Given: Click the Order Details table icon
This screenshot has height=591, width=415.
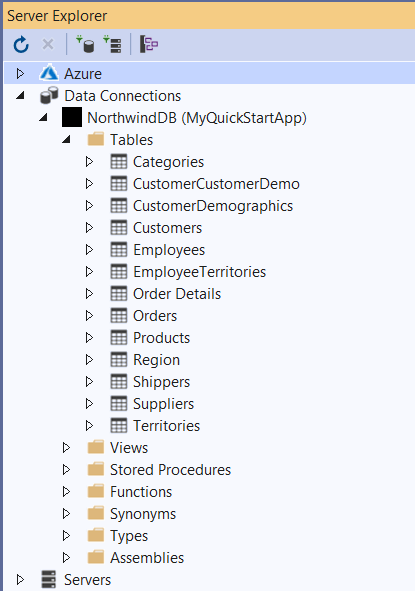Looking at the screenshot, I should click(x=119, y=293).
